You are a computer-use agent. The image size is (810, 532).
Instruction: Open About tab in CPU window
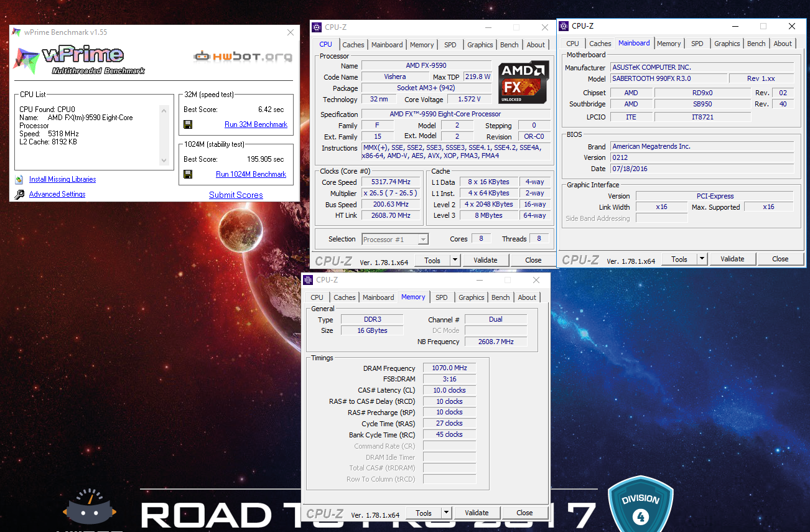[536, 45]
